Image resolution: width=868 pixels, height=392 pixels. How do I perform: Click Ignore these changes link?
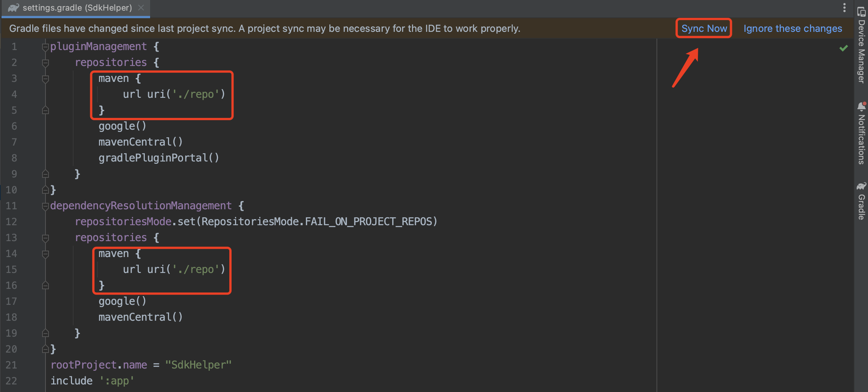pyautogui.click(x=793, y=28)
